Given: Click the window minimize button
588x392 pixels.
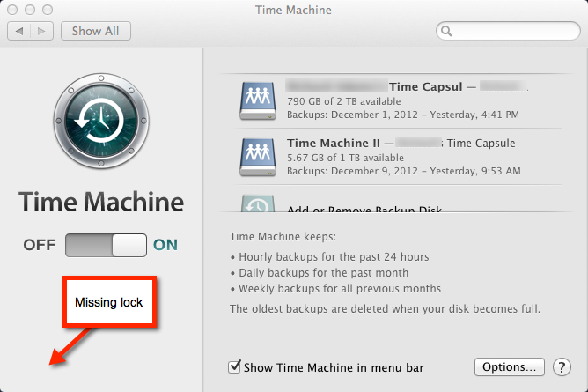Looking at the screenshot, I should coord(30,10).
